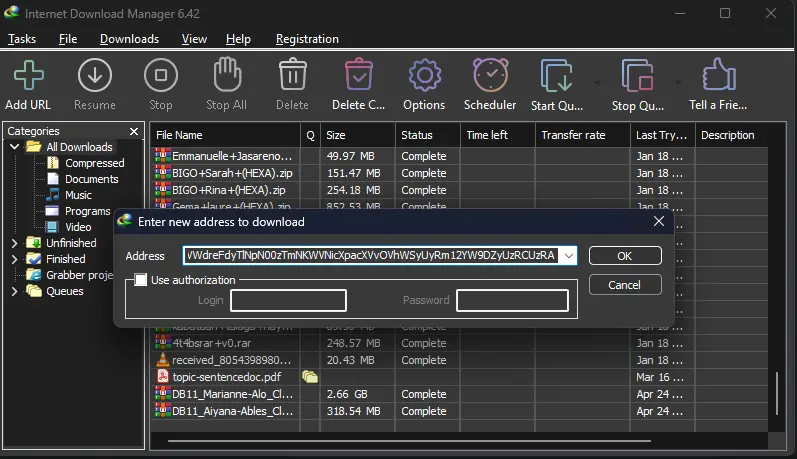Select the Documents category icon
This screenshot has height=459, width=797.
click(x=53, y=178)
